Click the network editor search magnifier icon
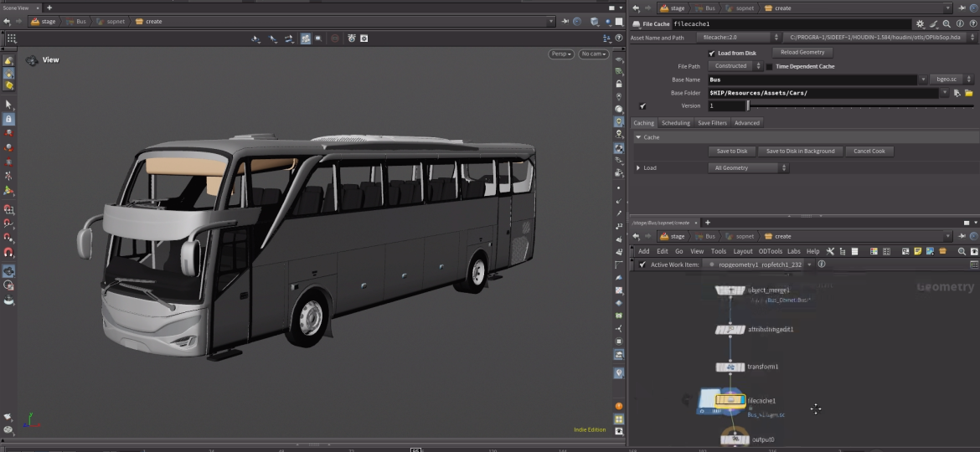Viewport: 980px width, 452px height. 962,251
